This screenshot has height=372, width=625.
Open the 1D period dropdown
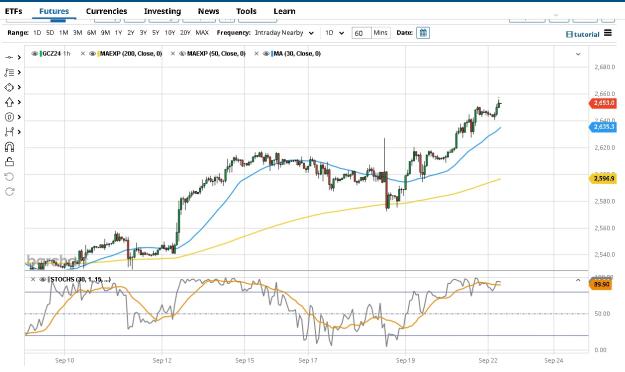click(x=335, y=33)
